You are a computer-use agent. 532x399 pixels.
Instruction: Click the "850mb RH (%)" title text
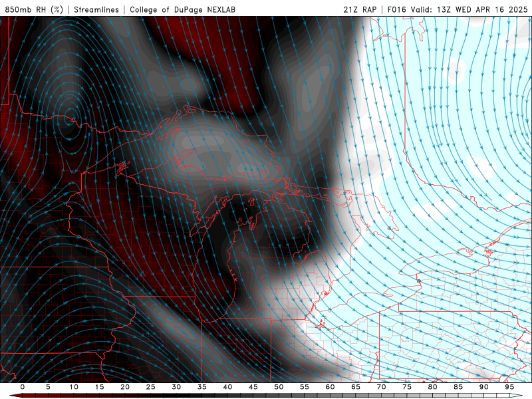point(34,9)
